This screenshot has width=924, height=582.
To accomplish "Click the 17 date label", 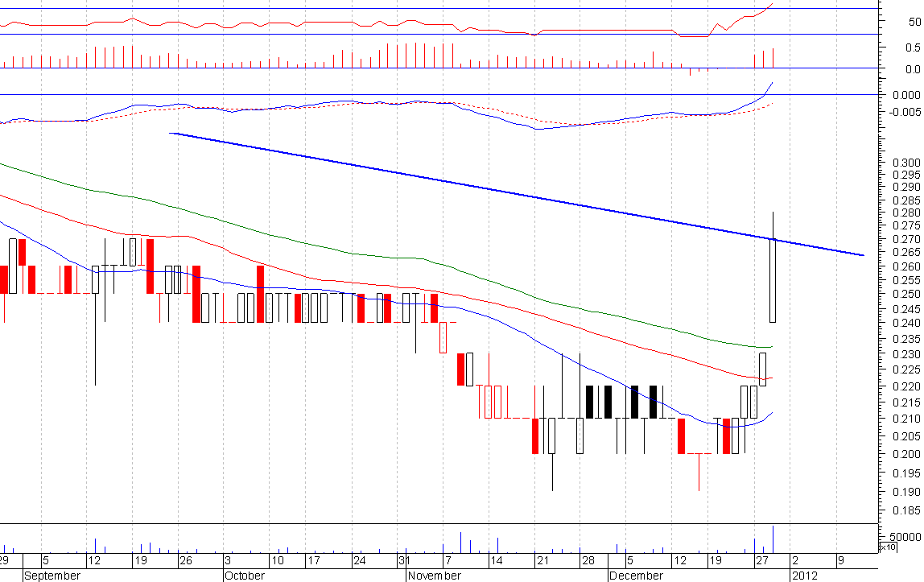I will (x=314, y=560).
